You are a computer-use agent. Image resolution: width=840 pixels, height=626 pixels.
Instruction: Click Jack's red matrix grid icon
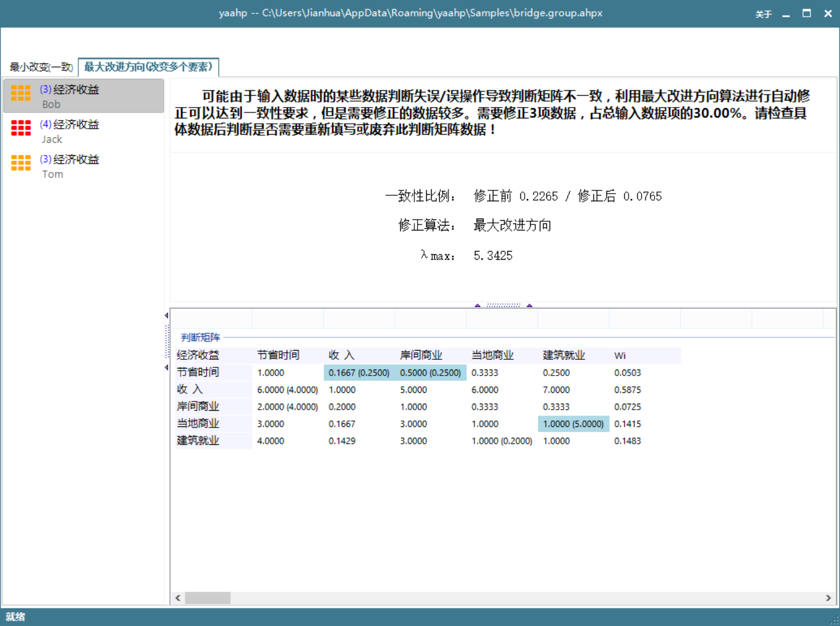click(21, 128)
